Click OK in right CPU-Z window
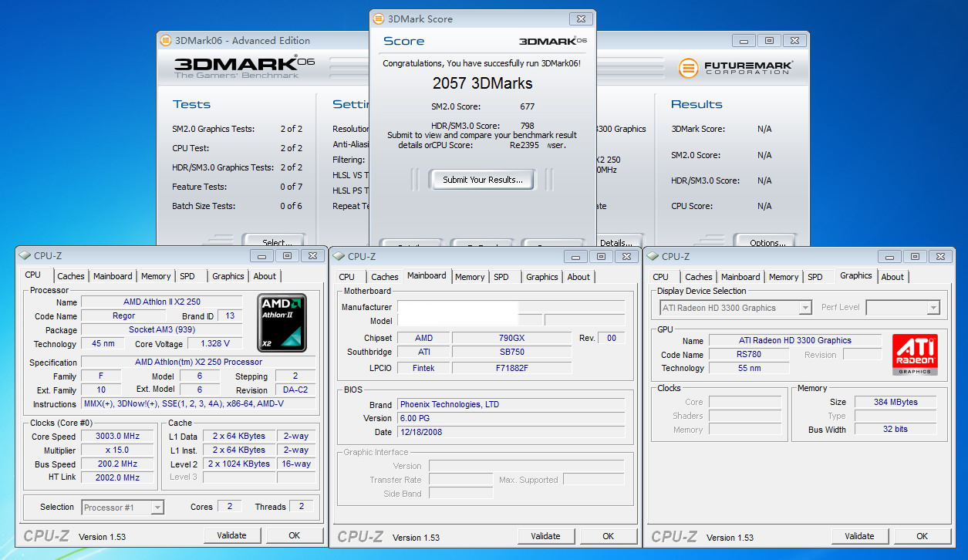968x560 pixels. [x=922, y=536]
